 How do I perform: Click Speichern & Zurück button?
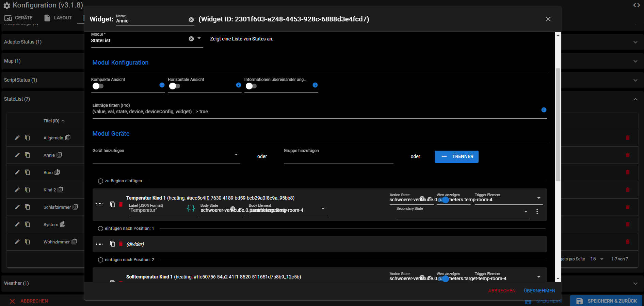(x=606, y=301)
